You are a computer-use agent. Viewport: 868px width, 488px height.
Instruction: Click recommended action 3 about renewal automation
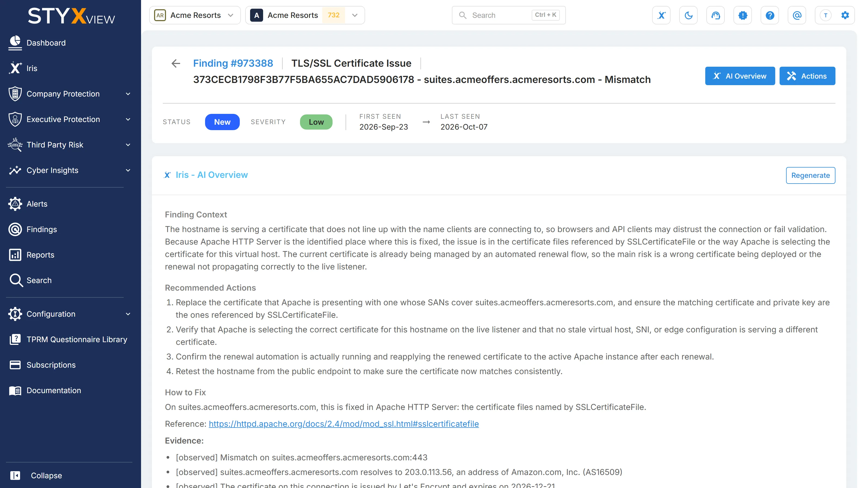tap(445, 357)
